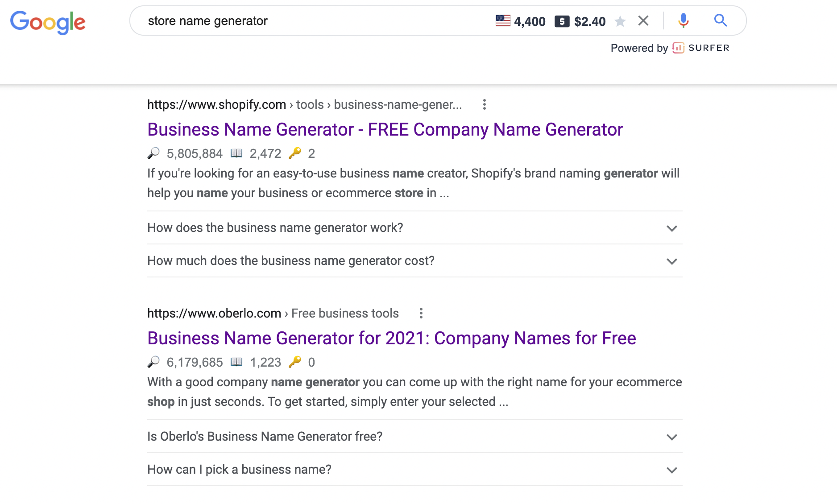837x504 pixels.
Task: Click the 'Free business tools' breadcrumb link
Action: point(344,314)
